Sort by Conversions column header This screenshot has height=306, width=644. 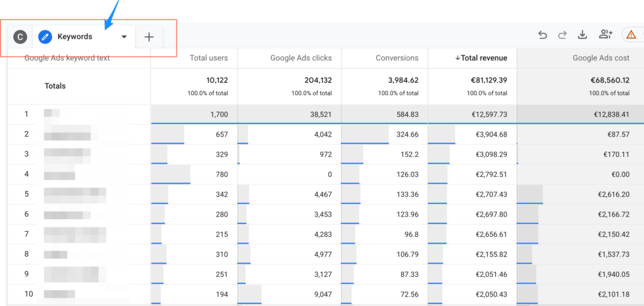397,58
